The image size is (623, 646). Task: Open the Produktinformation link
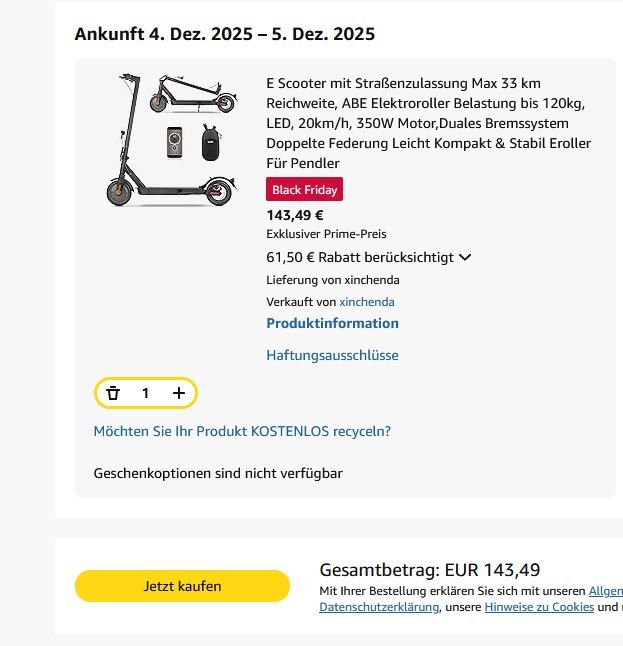click(x=332, y=323)
